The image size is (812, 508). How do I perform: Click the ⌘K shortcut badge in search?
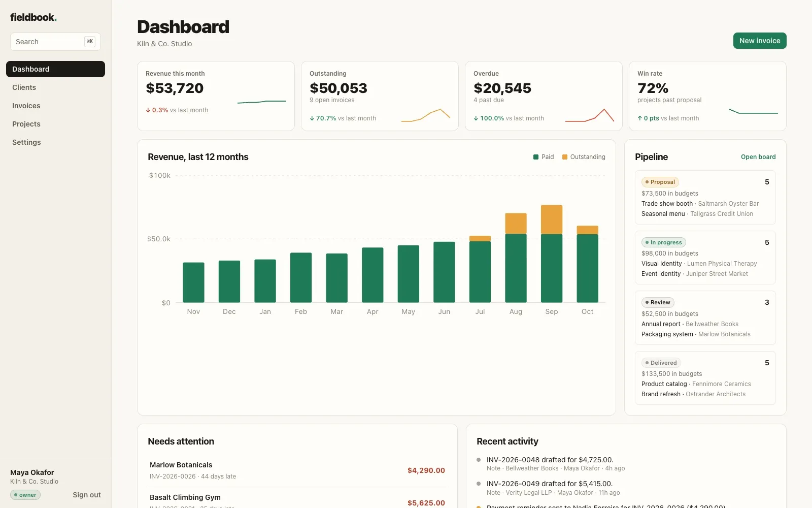point(90,42)
